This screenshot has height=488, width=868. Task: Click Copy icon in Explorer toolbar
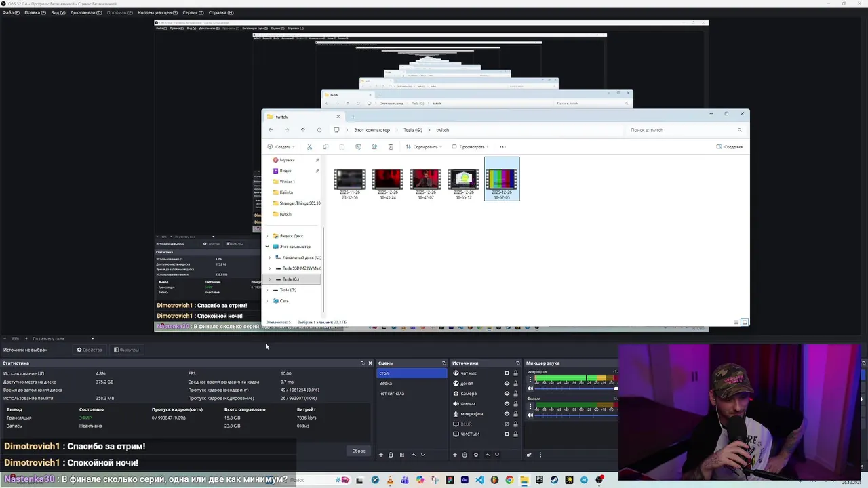click(x=325, y=147)
